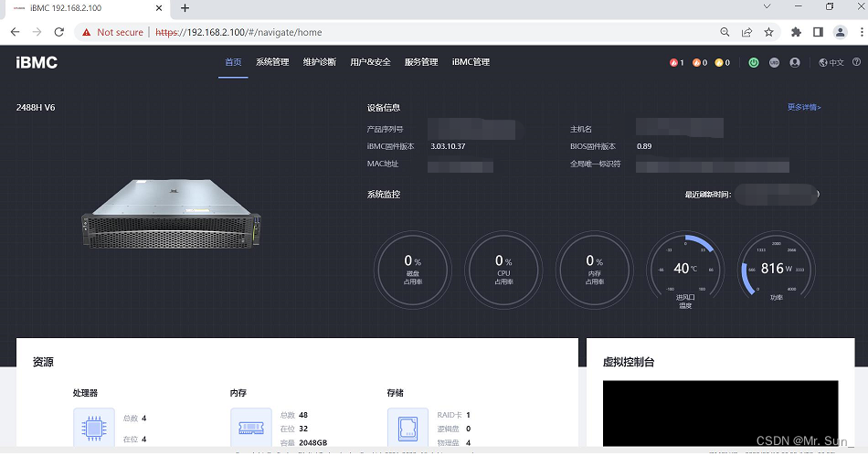This screenshot has width=868, height=456.
Task: Open the browser extensions puzzle icon
Action: click(796, 32)
